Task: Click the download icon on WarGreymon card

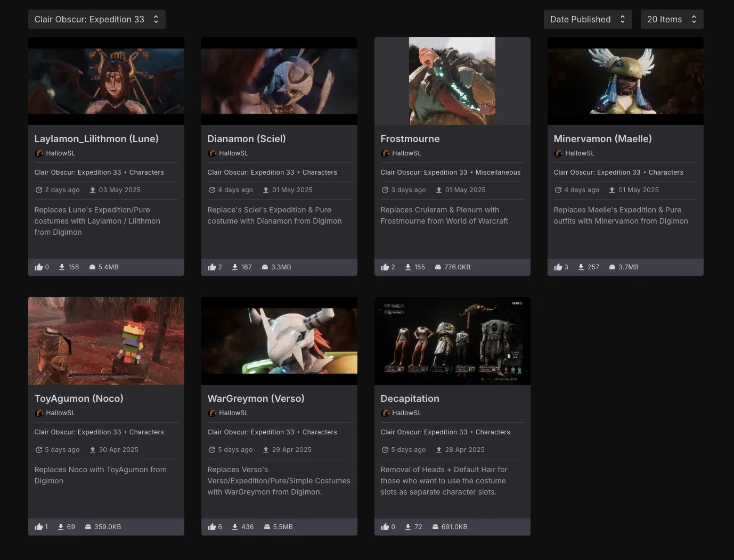Action: (x=235, y=527)
